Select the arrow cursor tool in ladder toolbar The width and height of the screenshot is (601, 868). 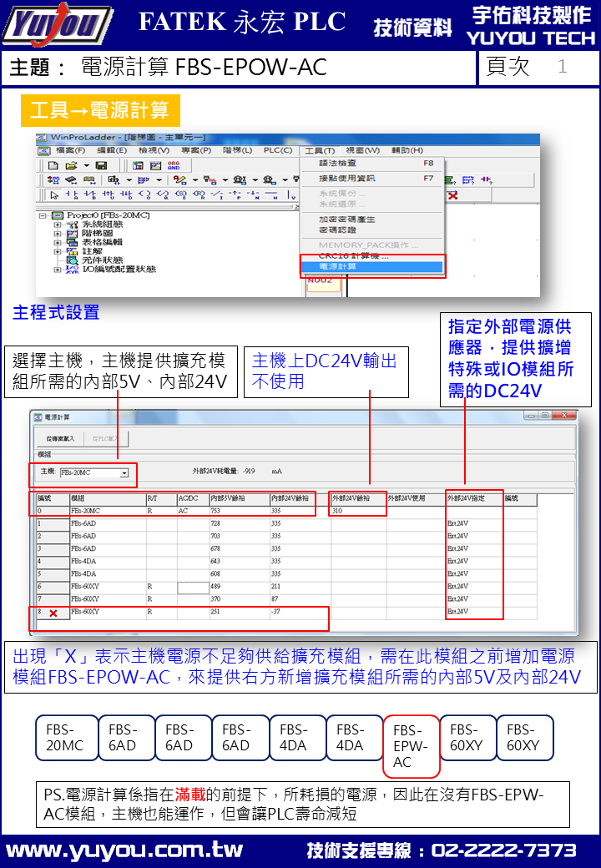(x=54, y=194)
